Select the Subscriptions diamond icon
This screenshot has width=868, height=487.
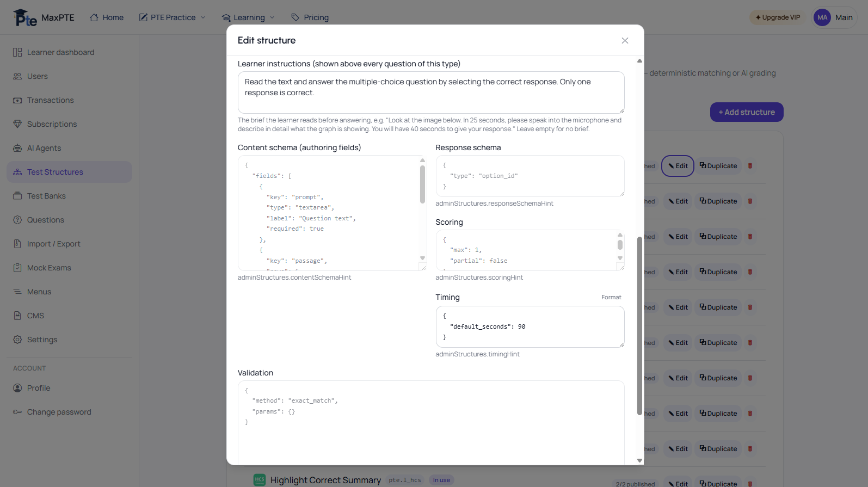(x=17, y=124)
